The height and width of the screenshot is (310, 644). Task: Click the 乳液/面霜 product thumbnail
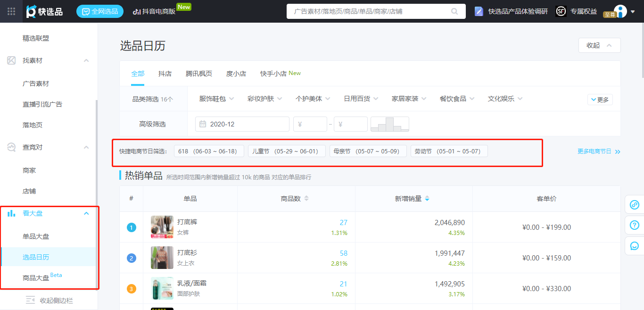162,288
